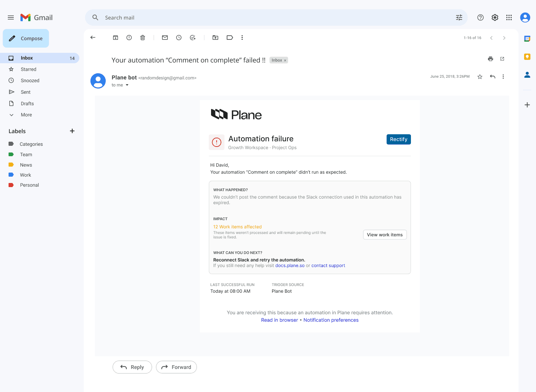The width and height of the screenshot is (536, 392).
Task: Click the Rectify button
Action: 399,139
